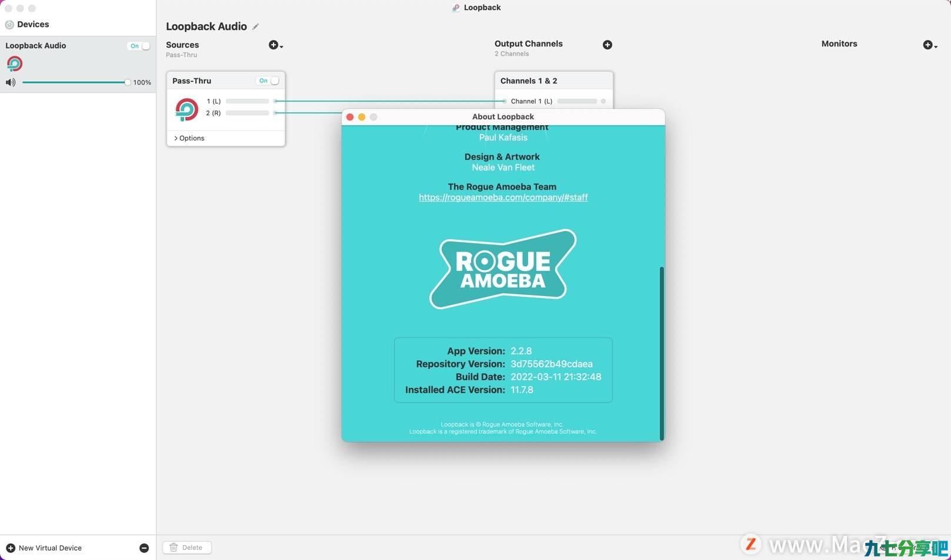The height and width of the screenshot is (560, 951).
Task: Close the About Loopback window
Action: 350,117
